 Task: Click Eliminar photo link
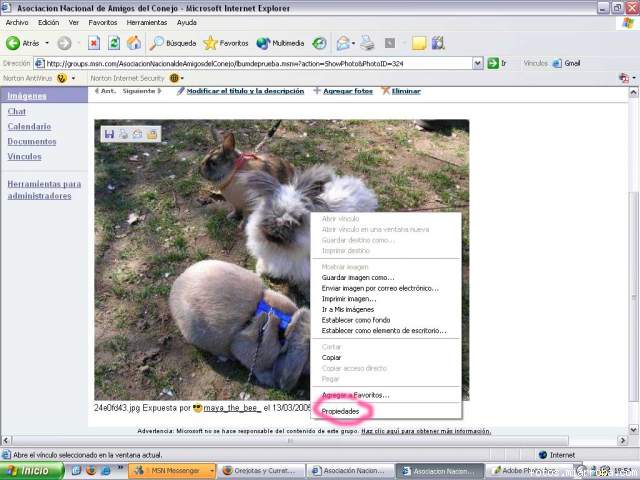(406, 91)
